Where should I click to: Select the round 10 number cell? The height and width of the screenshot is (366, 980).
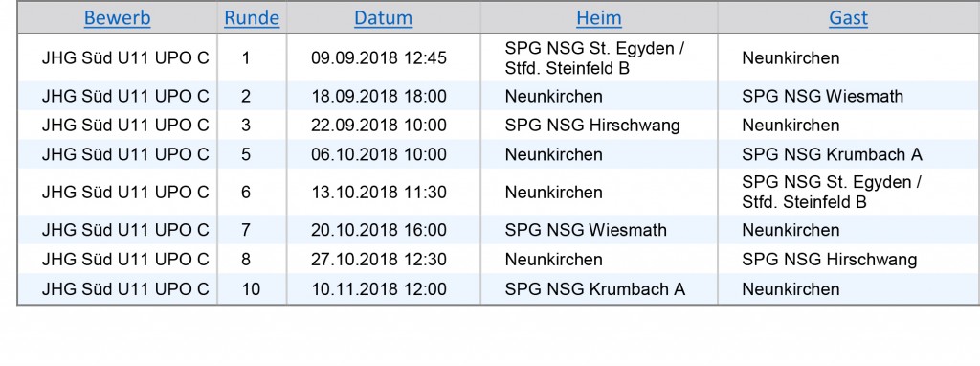(252, 289)
